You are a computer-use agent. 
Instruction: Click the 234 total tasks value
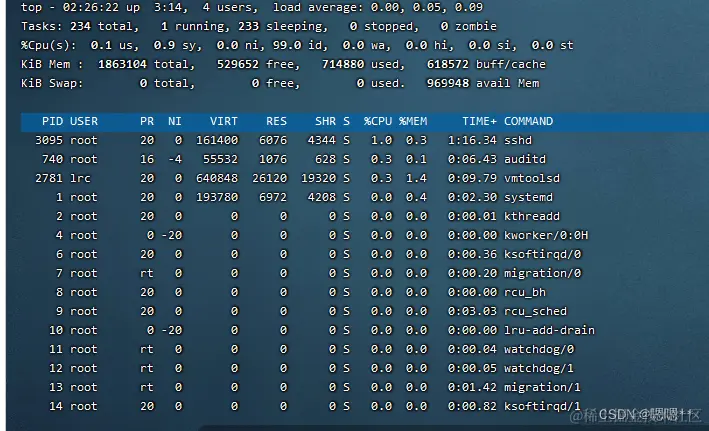[x=80, y=26]
